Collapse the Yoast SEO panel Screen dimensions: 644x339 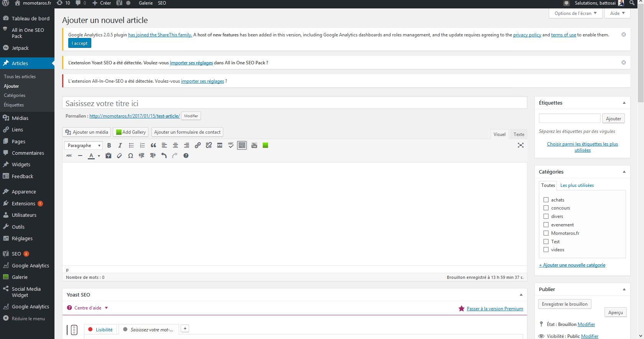521,295
